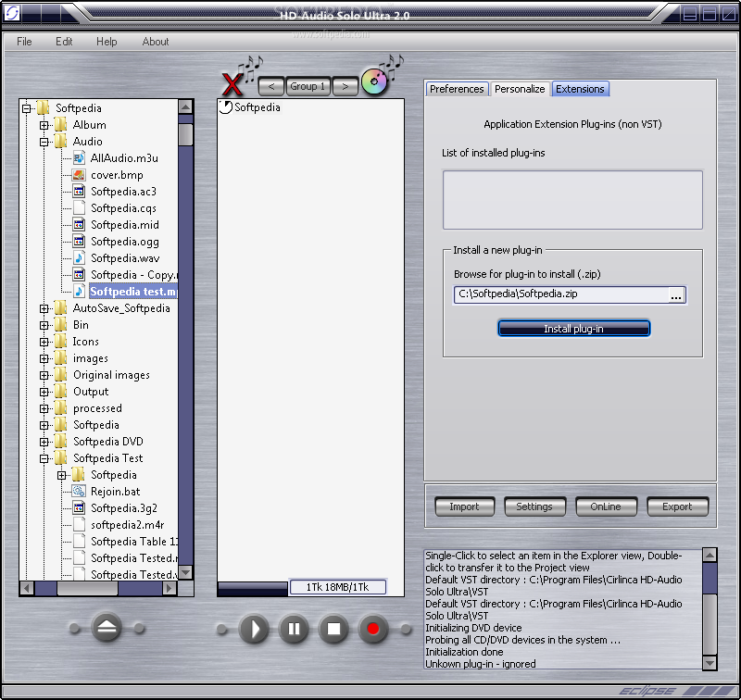Click the 'Unkown plug-in - ignored' log line
Viewport: 741px width, 700px height.
point(480,664)
